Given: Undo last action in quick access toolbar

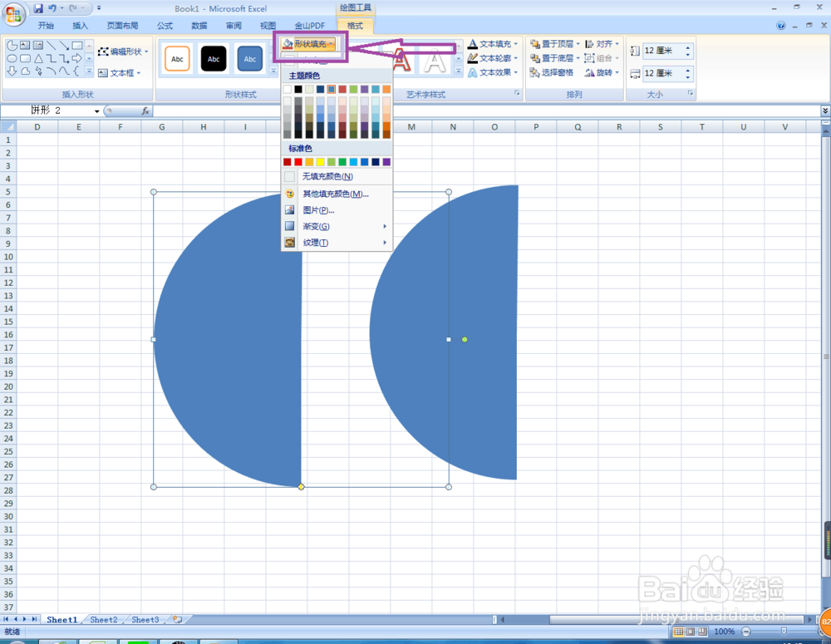Looking at the screenshot, I should (x=52, y=8).
